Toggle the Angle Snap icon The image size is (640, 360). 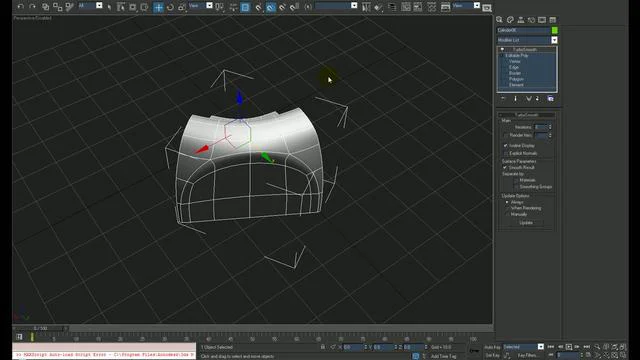270,7
